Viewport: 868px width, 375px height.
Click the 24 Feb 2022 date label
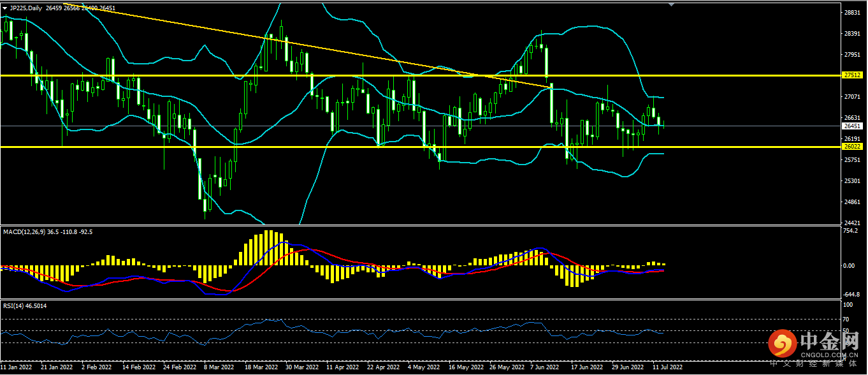(179, 368)
